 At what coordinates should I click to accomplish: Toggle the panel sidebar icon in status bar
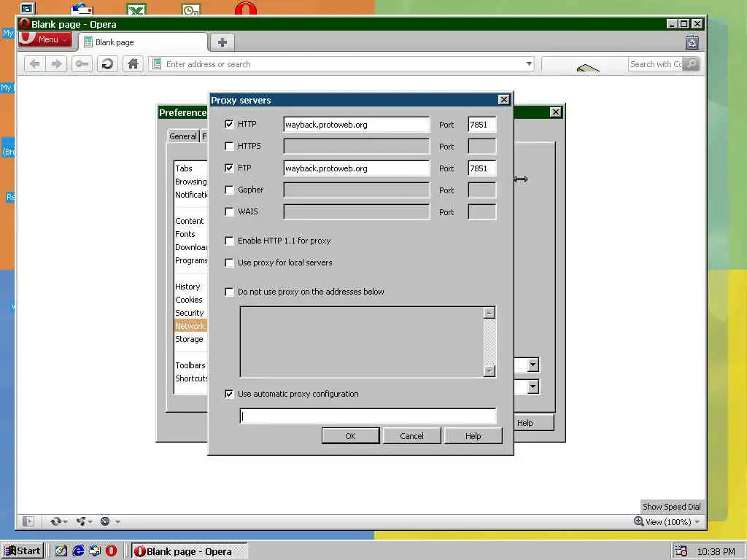coord(28,521)
